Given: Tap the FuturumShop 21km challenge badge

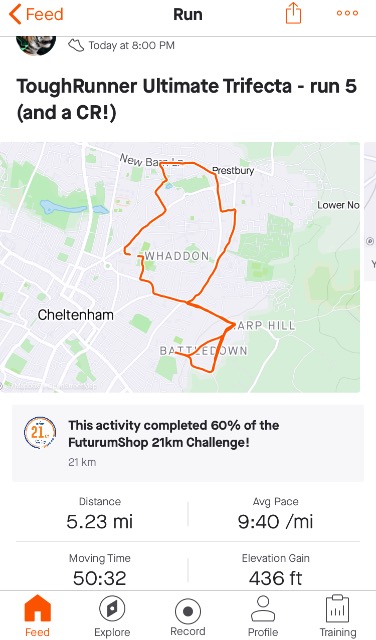Looking at the screenshot, I should click(40, 433).
